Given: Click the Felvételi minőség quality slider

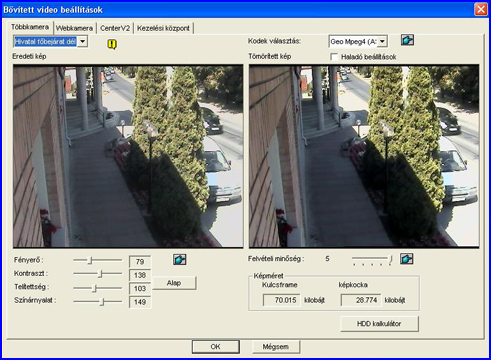Looking at the screenshot, I should 373,260.
